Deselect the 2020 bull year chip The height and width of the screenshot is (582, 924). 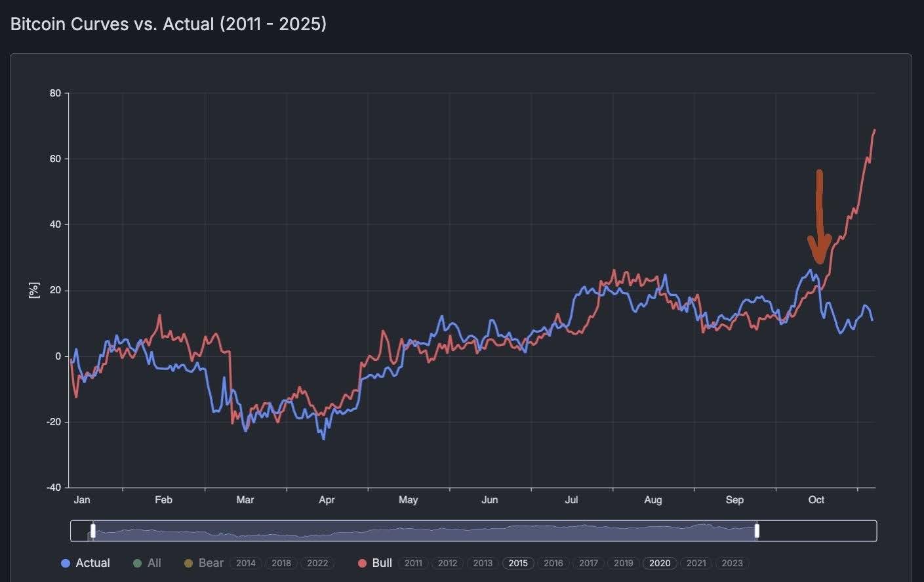tap(660, 563)
